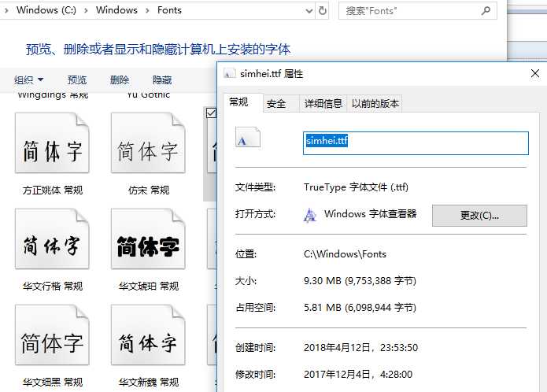Open the 方正姚体 常规 font thumbnail

pos(52,142)
